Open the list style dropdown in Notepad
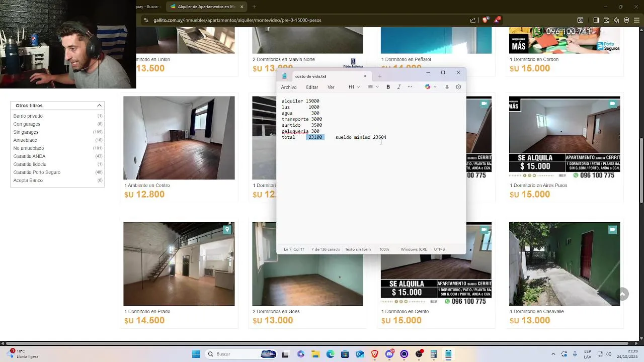 [x=373, y=87]
